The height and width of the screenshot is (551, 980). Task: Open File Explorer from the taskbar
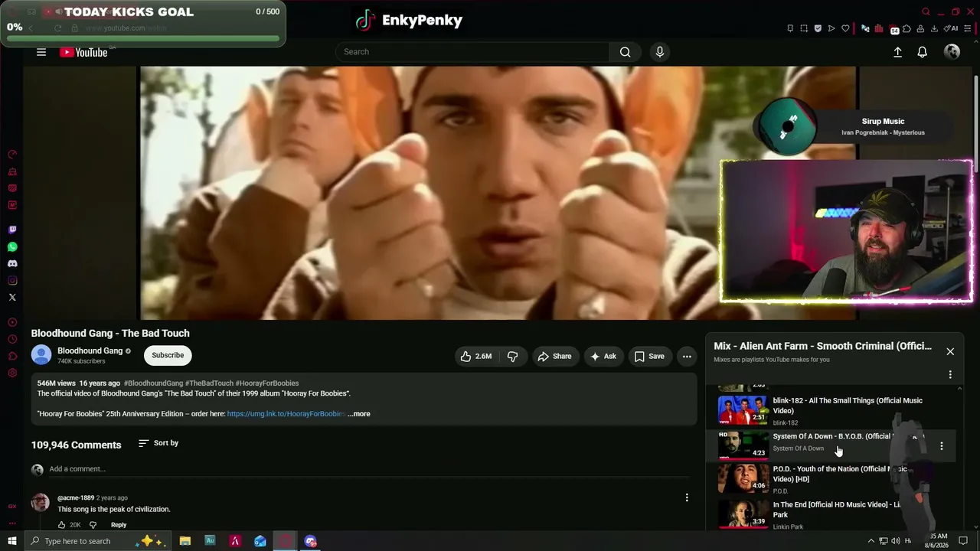[x=185, y=541]
